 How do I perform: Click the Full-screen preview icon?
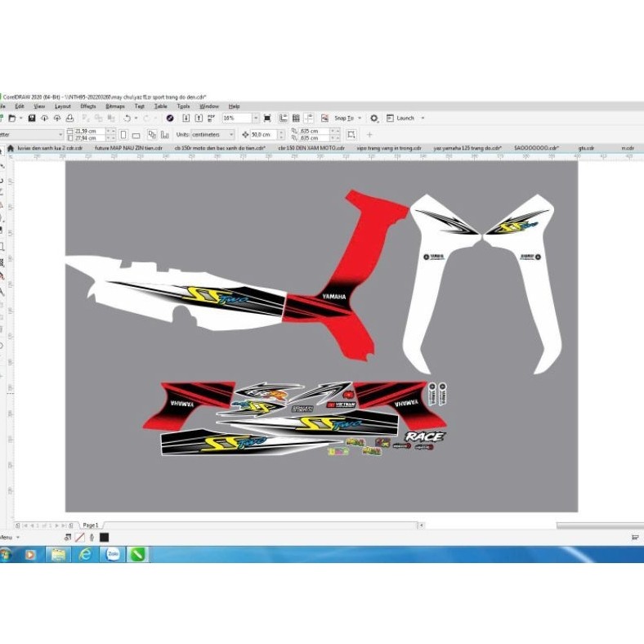tap(267, 119)
